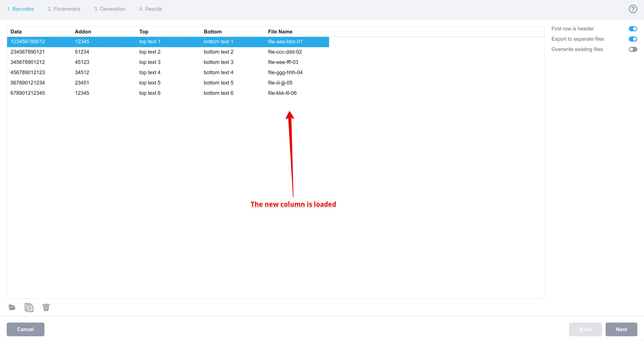
Task: Paste clipboard data using the copy icon
Action: [29, 307]
